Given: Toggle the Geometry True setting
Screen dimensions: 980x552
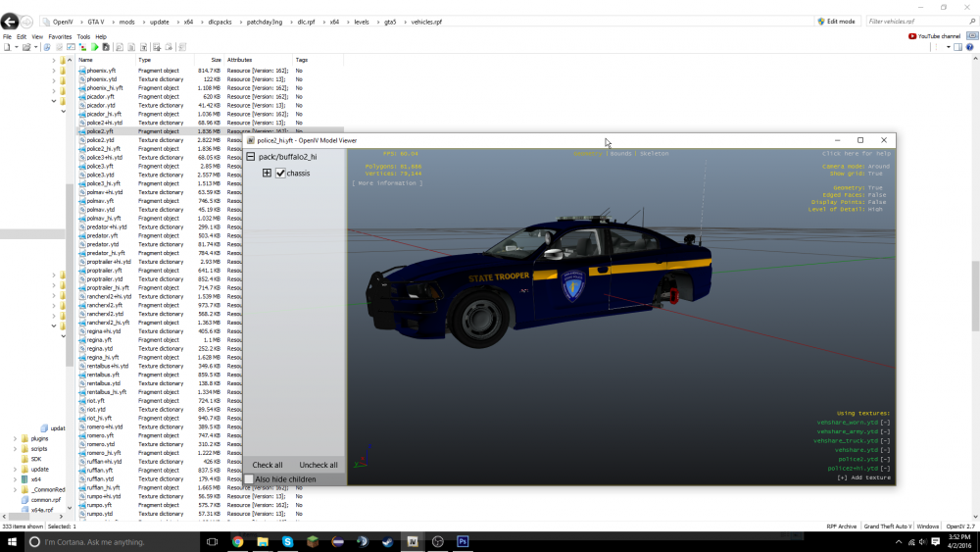Looking at the screenshot, I should click(x=857, y=187).
